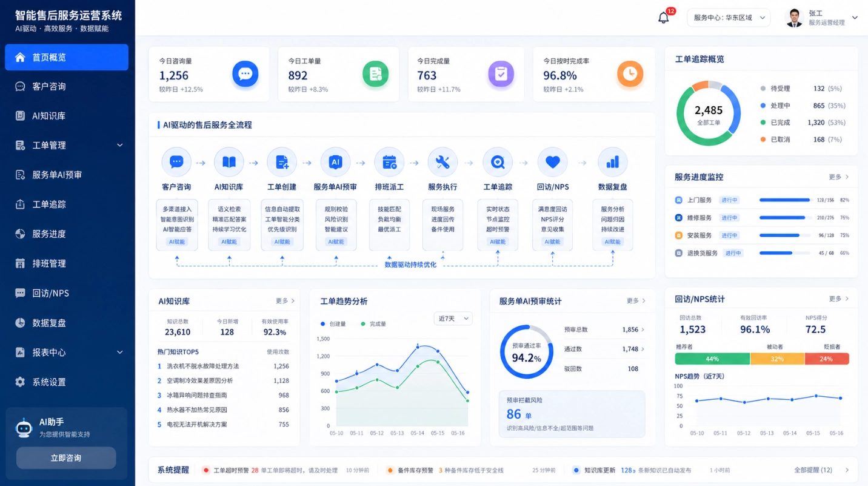The height and width of the screenshot is (486, 868).
Task: Open 系统设置 from the sidebar
Action: coord(67,382)
